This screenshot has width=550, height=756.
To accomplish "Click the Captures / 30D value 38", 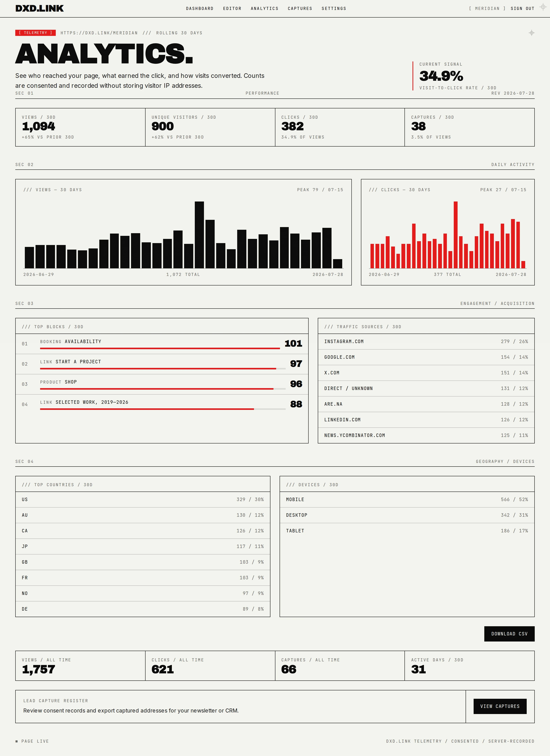I will (418, 126).
